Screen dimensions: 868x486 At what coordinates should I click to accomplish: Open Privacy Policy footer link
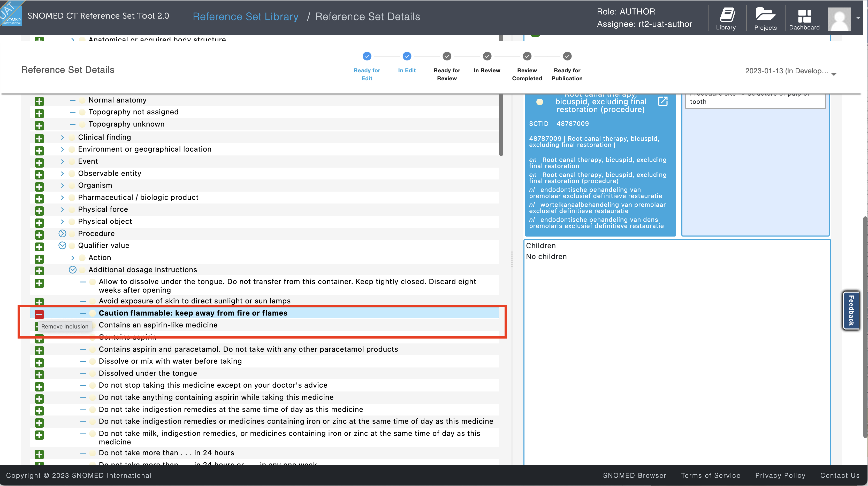(780, 476)
